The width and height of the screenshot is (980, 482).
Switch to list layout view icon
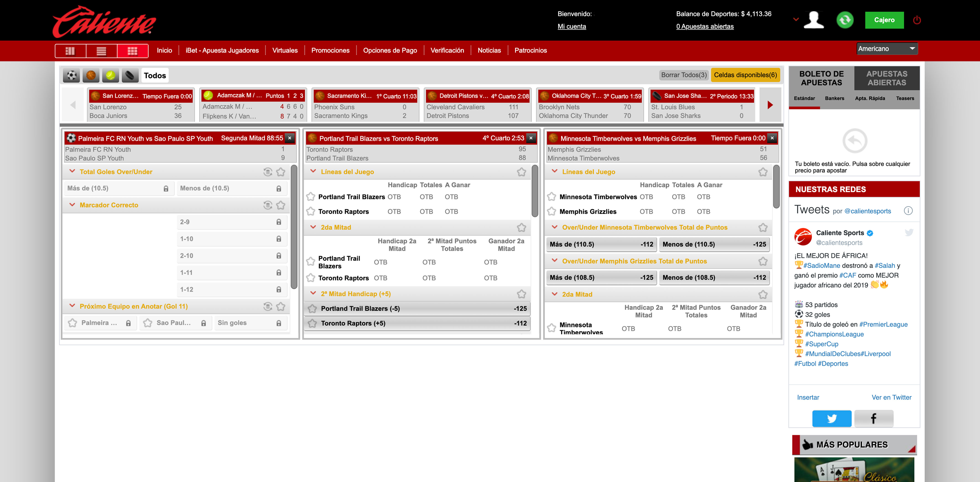(101, 51)
